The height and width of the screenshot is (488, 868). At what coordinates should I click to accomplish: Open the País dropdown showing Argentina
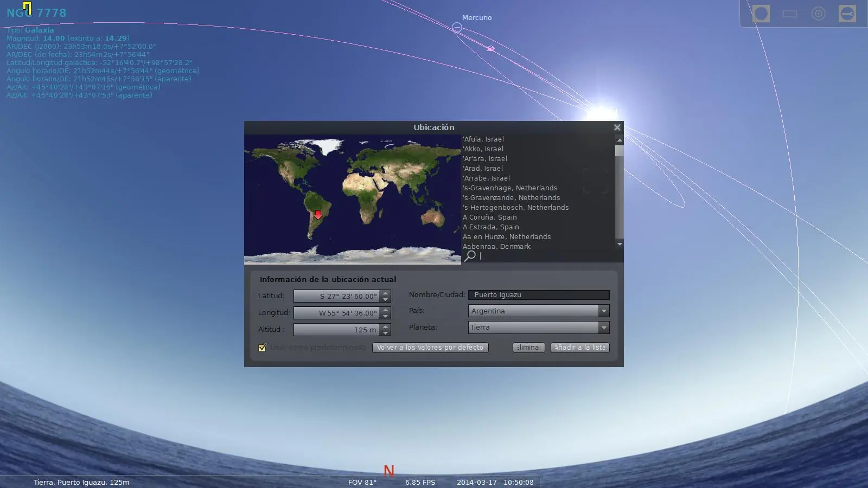[x=539, y=311]
